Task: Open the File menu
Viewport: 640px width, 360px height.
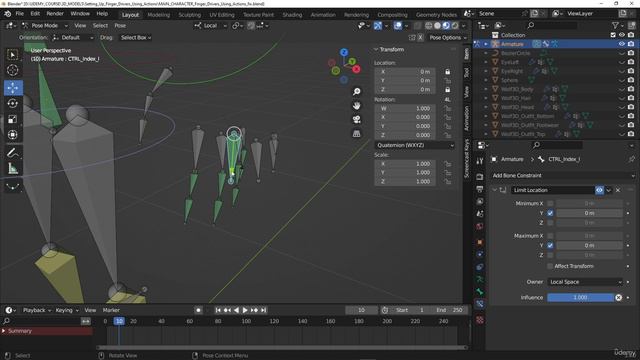Action: pyautogui.click(x=20, y=13)
